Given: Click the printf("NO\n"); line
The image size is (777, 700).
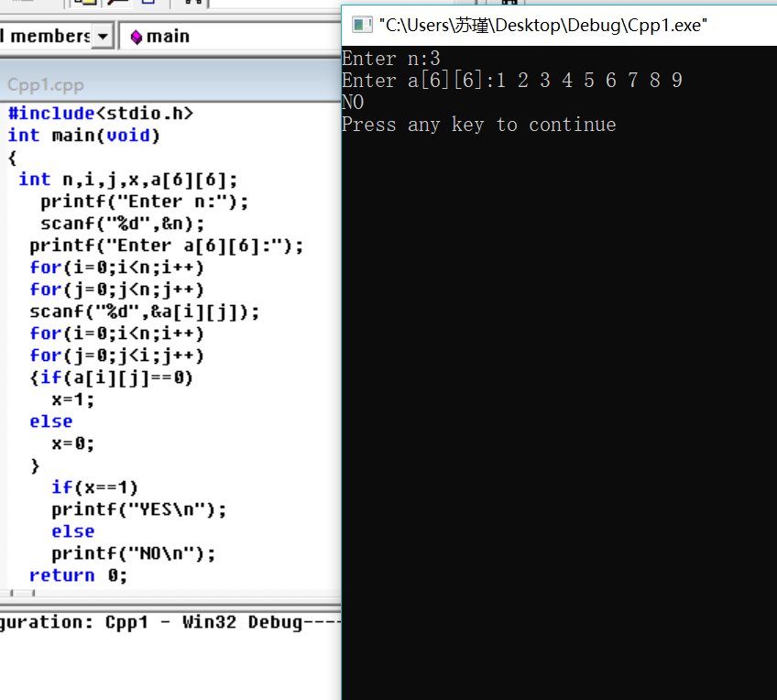Looking at the screenshot, I should (133, 553).
